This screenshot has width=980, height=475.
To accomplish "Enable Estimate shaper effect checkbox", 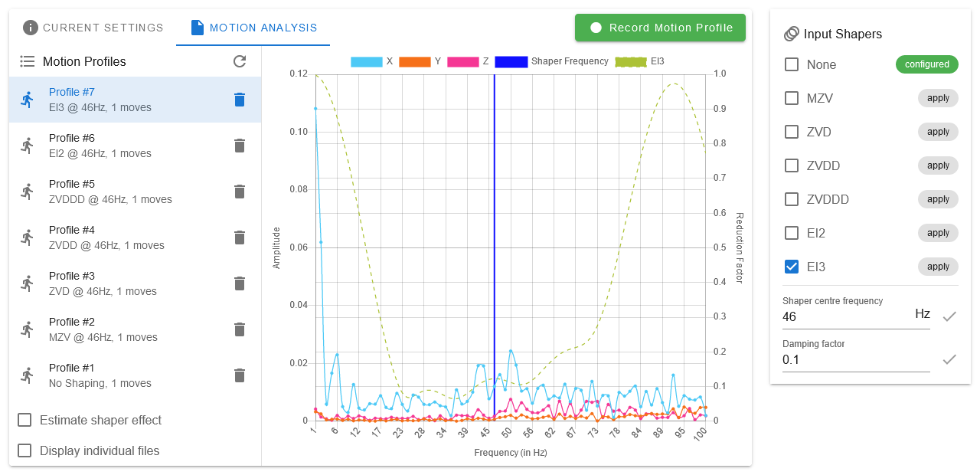I will pyautogui.click(x=24, y=420).
